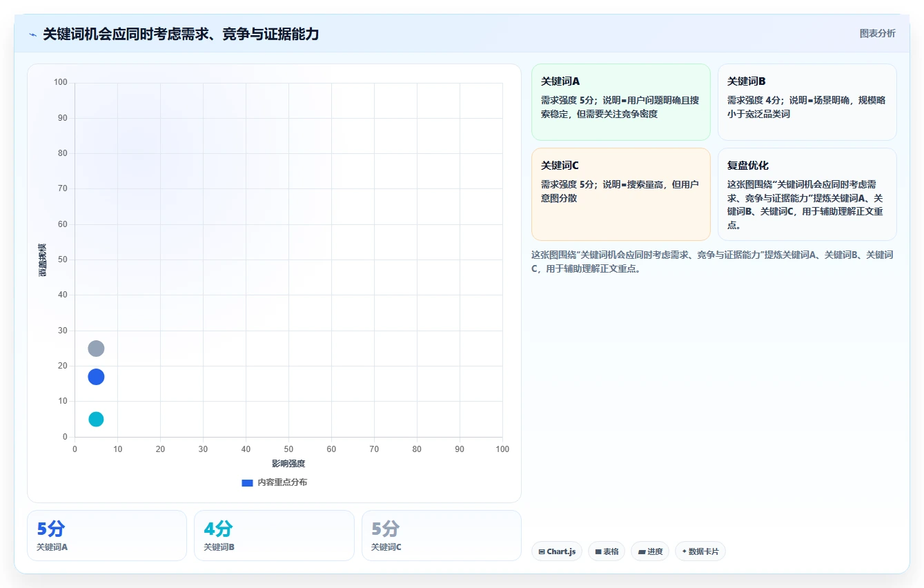Select the cyan data point in the chart
Viewport: 924px width, 588px height.
(96, 419)
